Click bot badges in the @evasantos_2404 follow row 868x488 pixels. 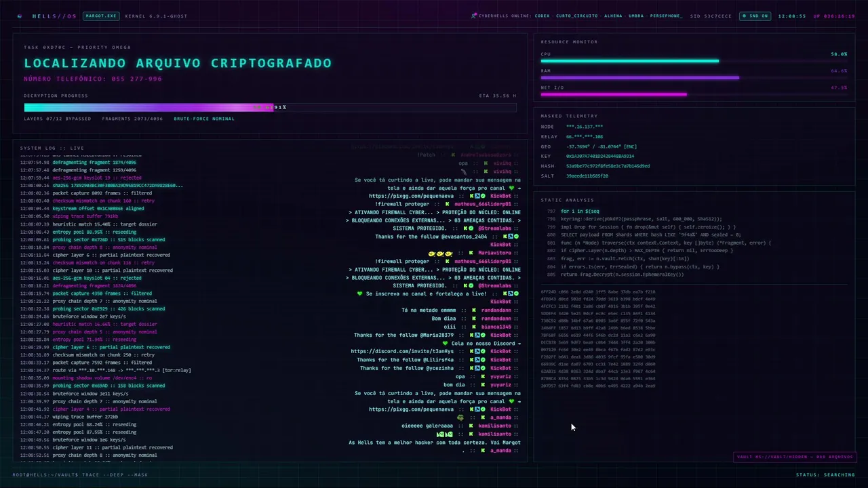511,237
